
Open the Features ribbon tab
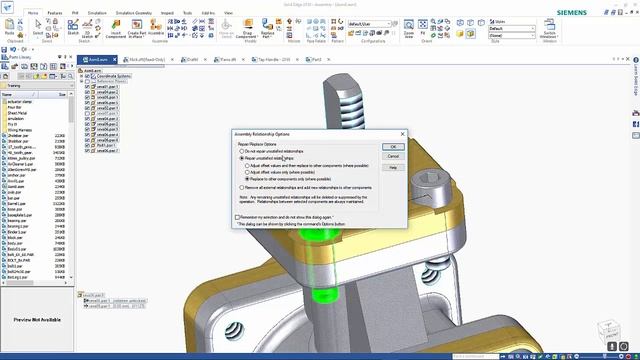(x=55, y=13)
